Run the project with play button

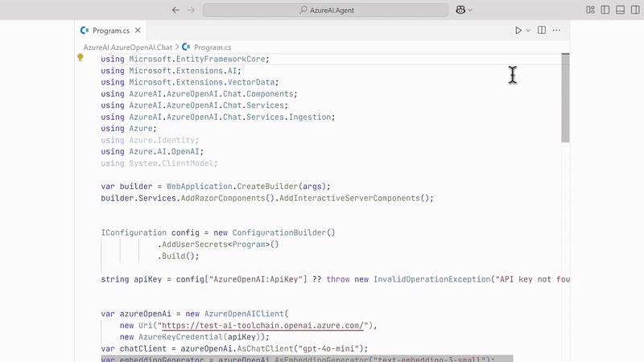tap(518, 31)
